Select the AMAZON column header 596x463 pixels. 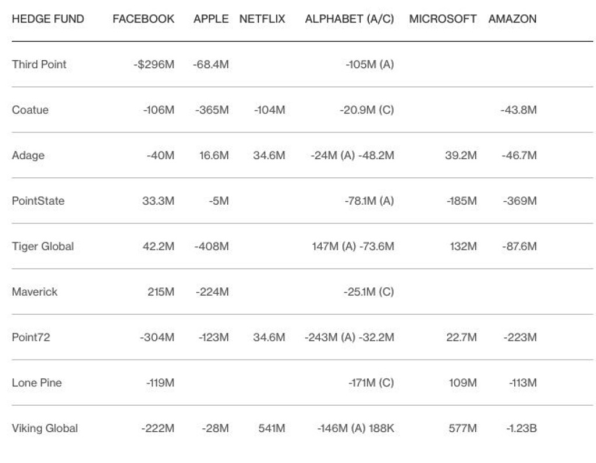point(512,19)
